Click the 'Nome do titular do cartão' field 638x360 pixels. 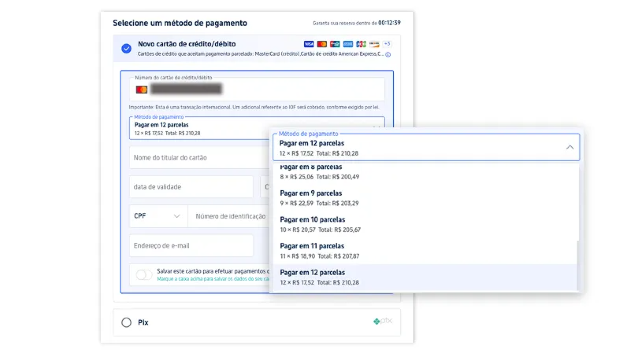click(199, 157)
